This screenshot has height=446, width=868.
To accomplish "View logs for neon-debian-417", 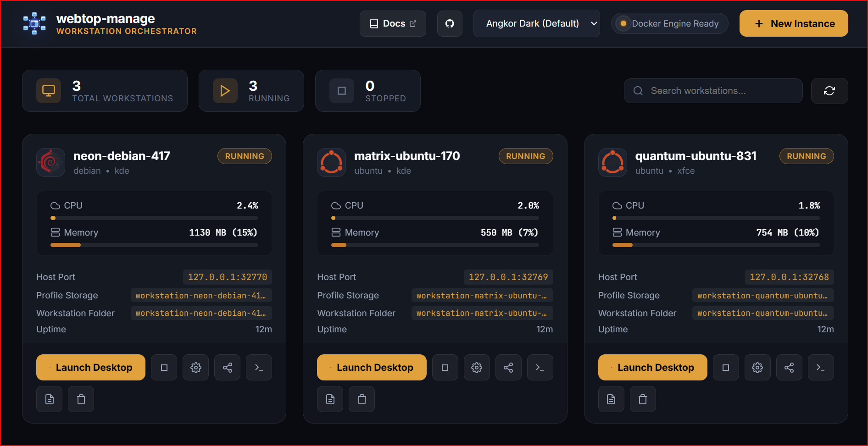I will tap(50, 399).
